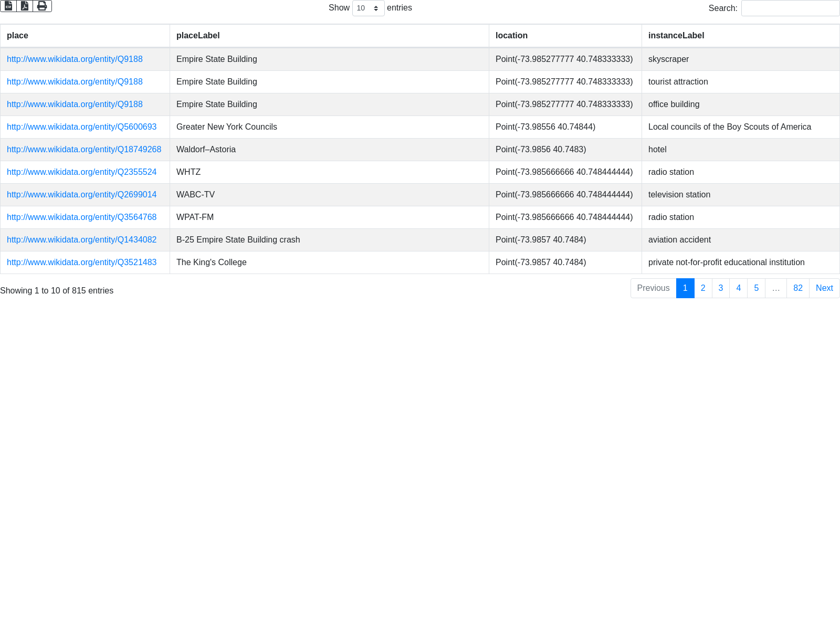Screen dimensions: 840x630
Task: Export table as CSV file
Action: [x=8, y=6]
